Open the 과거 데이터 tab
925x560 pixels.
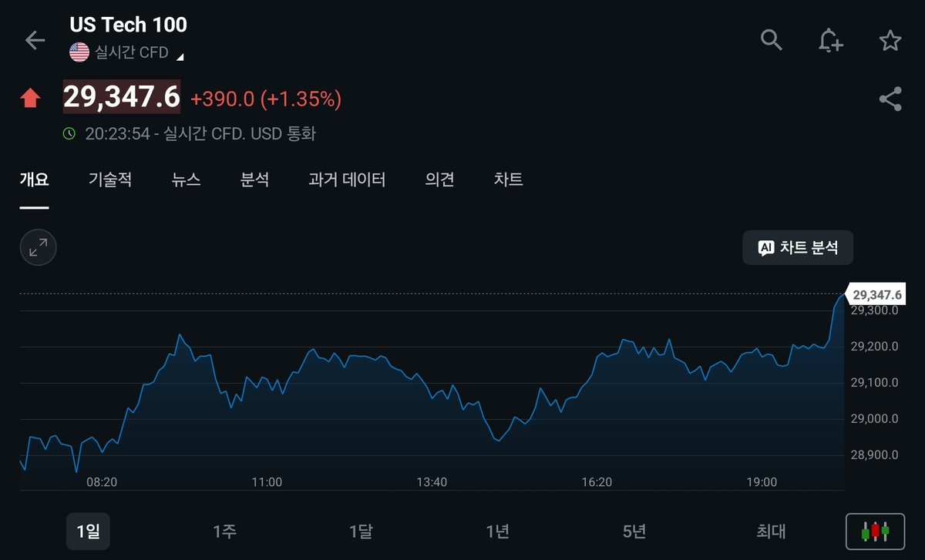click(x=347, y=179)
